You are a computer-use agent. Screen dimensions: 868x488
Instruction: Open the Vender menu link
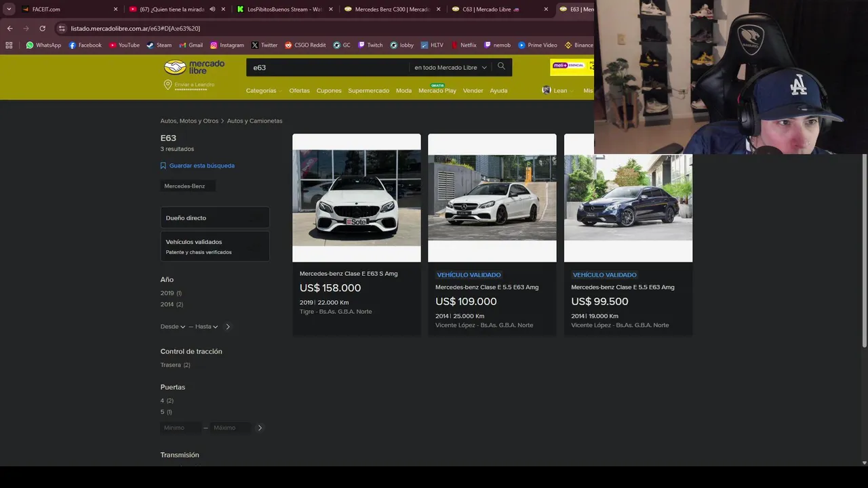pyautogui.click(x=473, y=91)
